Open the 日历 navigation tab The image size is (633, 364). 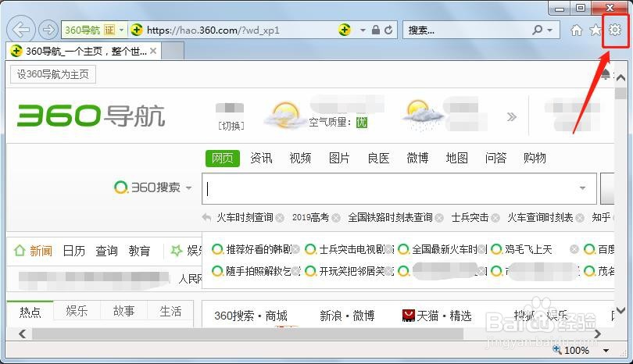[74, 251]
